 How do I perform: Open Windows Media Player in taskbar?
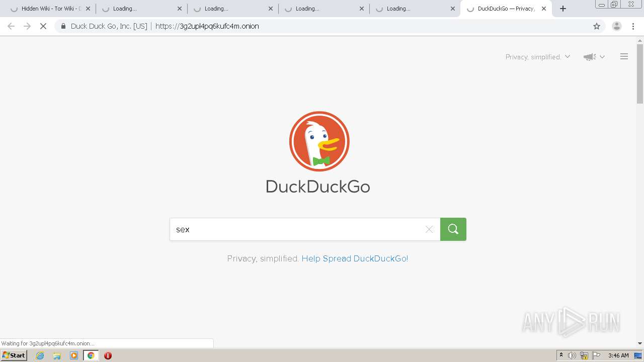pos(74,355)
